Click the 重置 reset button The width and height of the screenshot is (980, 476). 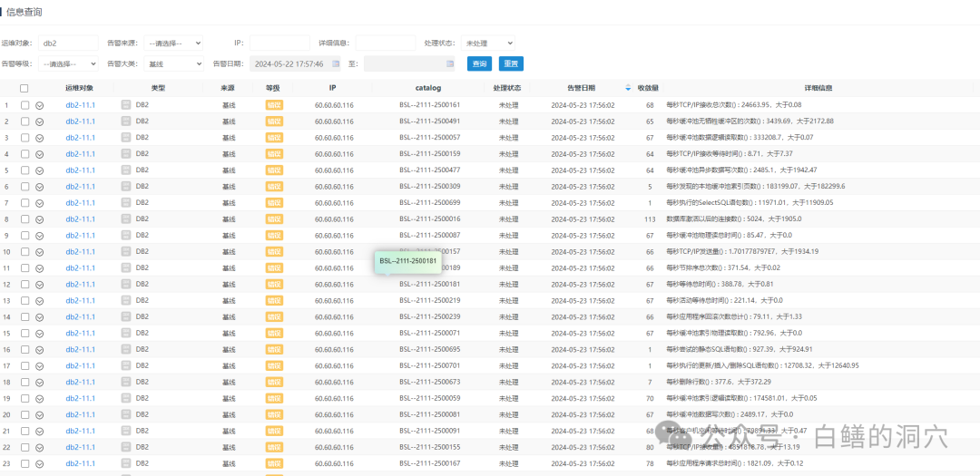point(511,63)
